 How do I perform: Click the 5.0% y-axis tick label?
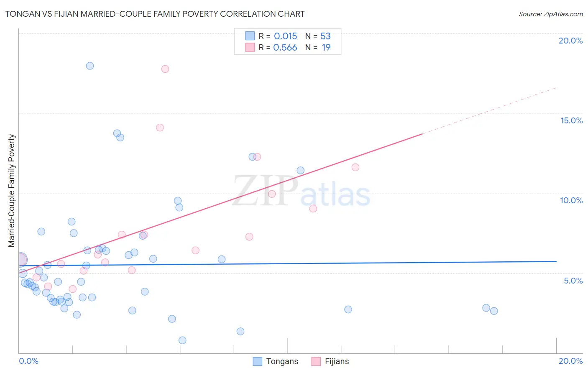[x=573, y=281]
